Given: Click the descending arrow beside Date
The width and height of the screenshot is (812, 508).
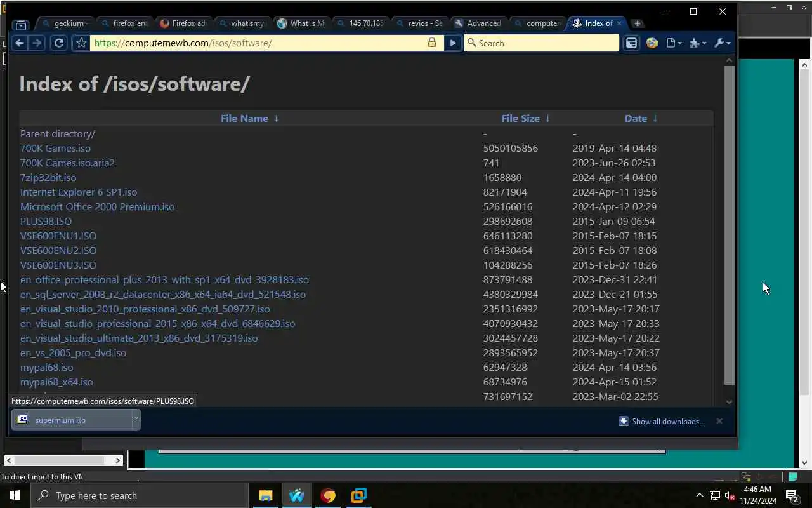Looking at the screenshot, I should coord(655,118).
